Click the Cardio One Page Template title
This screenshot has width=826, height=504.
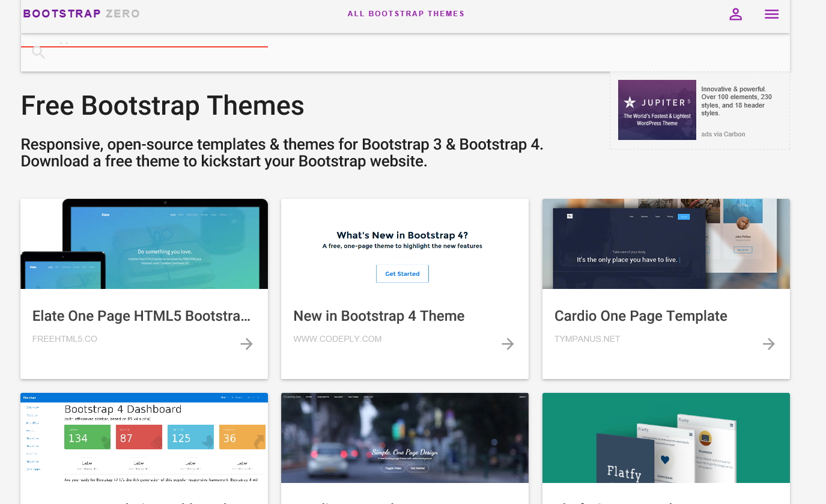[641, 316]
